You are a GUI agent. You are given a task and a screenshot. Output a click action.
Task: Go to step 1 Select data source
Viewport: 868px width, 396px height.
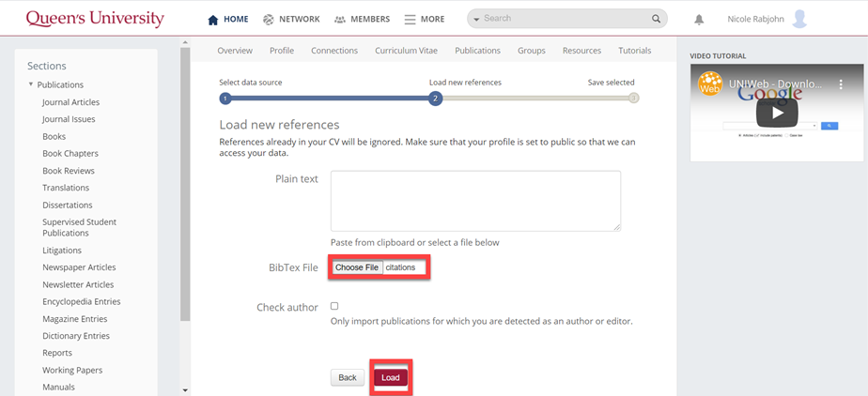pyautogui.click(x=225, y=98)
